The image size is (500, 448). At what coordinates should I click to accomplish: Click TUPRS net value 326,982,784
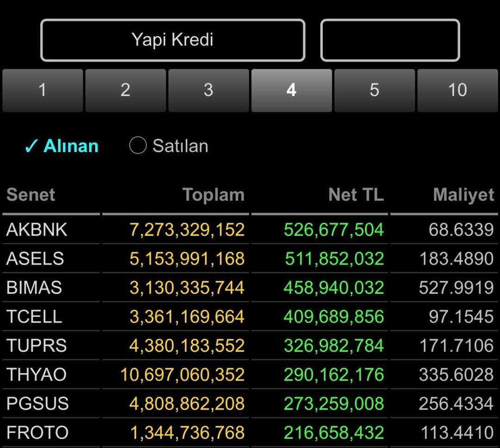tap(333, 346)
